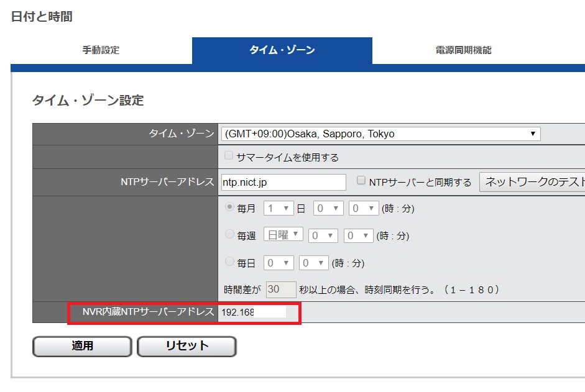Open the daily minute dropdown

pyautogui.click(x=314, y=263)
